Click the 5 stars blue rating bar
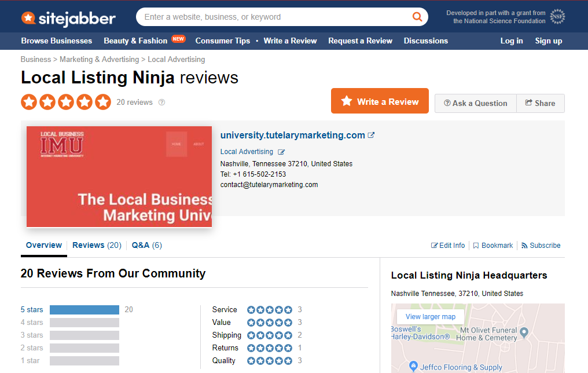 [x=84, y=310]
